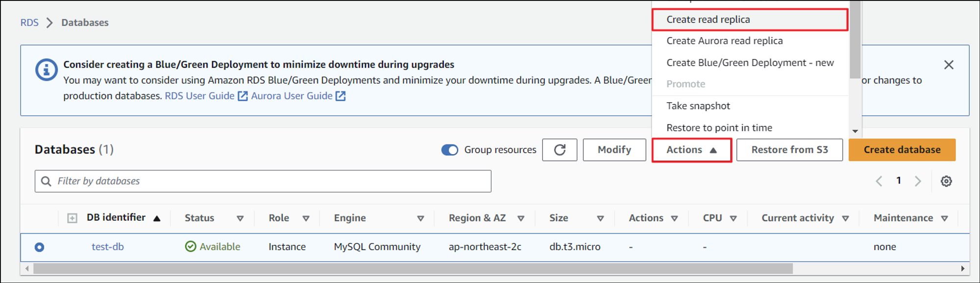Select Take snapshot from Actions menu

698,106
